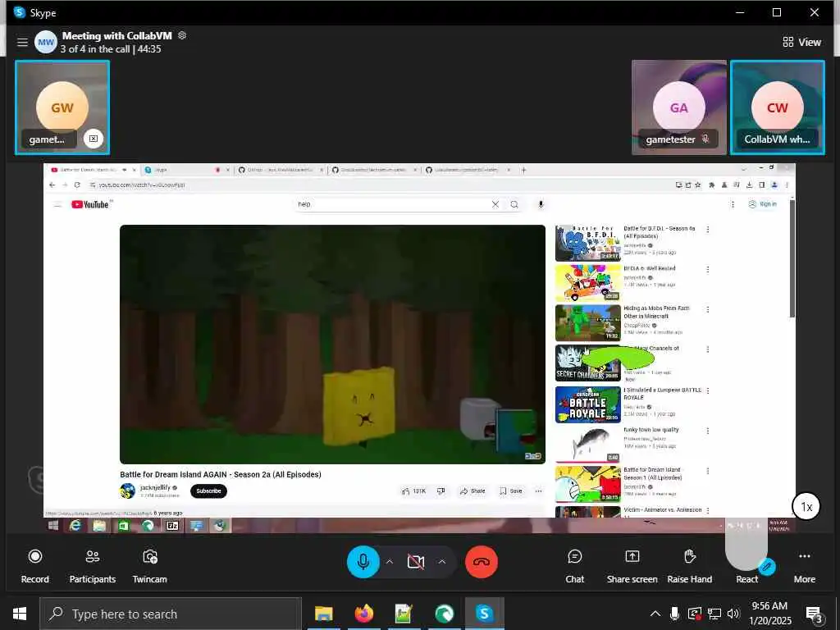Viewport: 840px width, 630px height.
Task: Start recording the call
Action: pyautogui.click(x=34, y=565)
